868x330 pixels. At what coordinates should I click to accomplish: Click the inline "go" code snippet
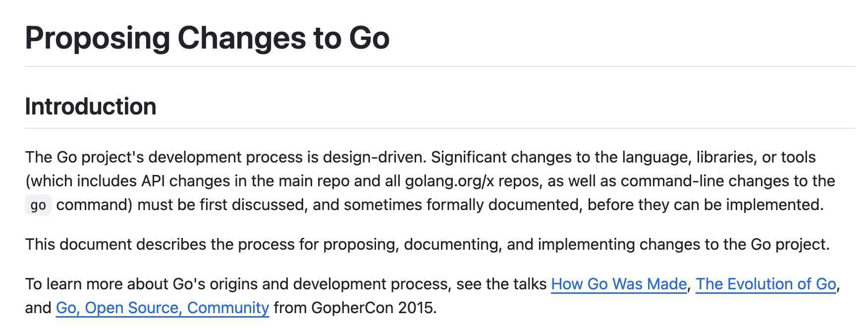coord(38,205)
